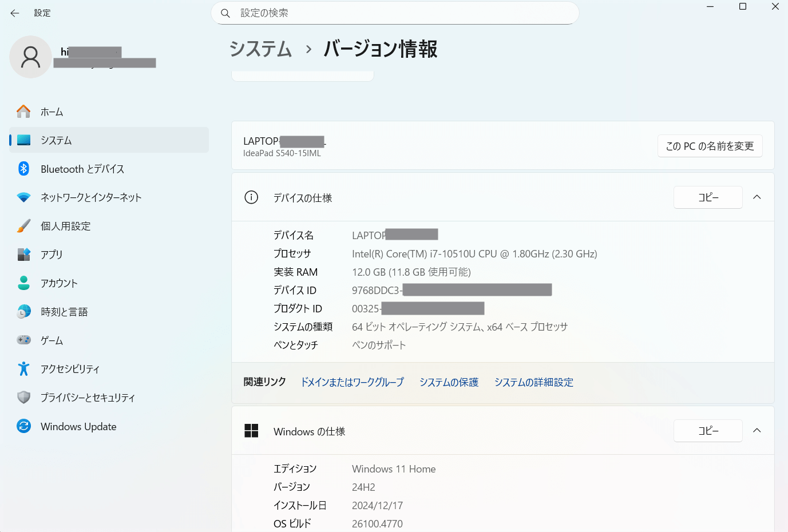788x532 pixels.
Task: Open Bluetooth とデバイス settings
Action: [109, 169]
